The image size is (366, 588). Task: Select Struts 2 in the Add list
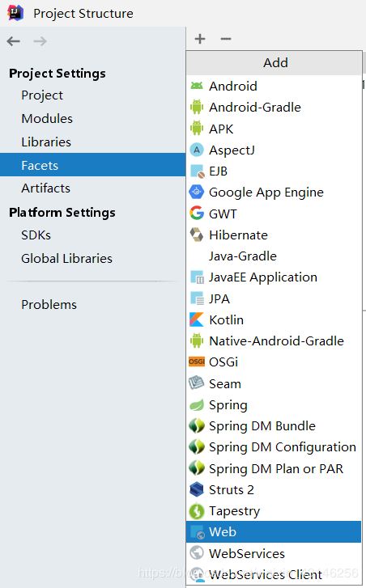point(273,490)
